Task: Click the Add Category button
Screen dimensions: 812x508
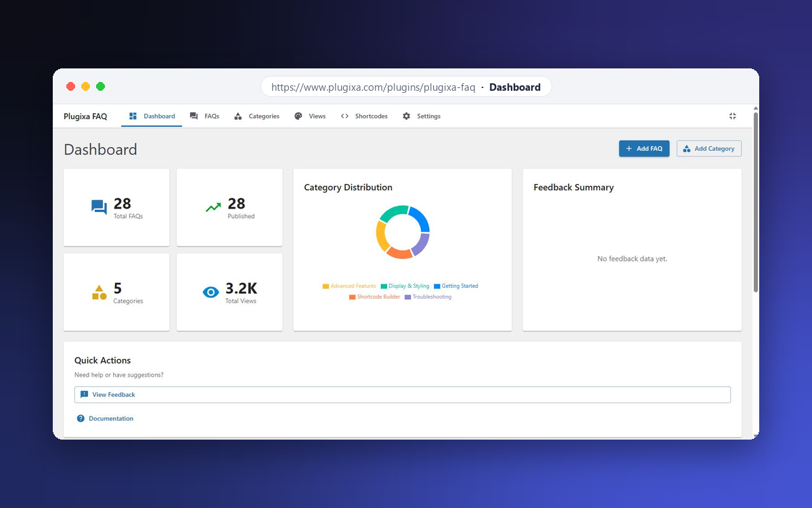Action: 709,148
